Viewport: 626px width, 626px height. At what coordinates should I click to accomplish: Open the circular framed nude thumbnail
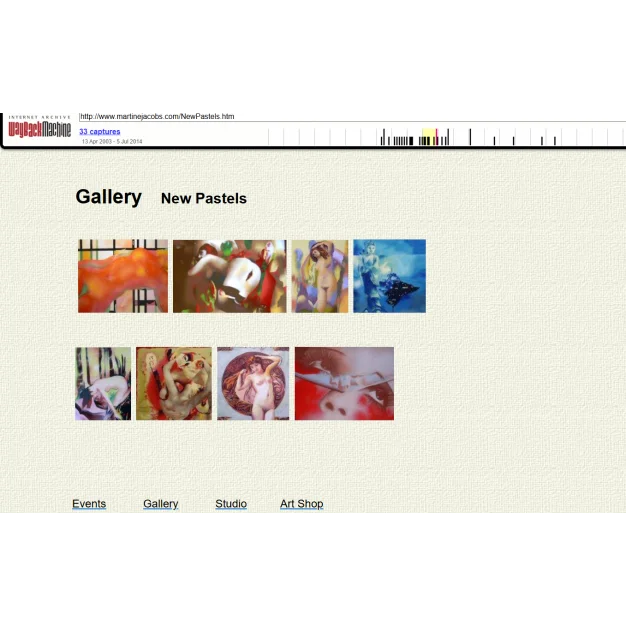point(253,383)
